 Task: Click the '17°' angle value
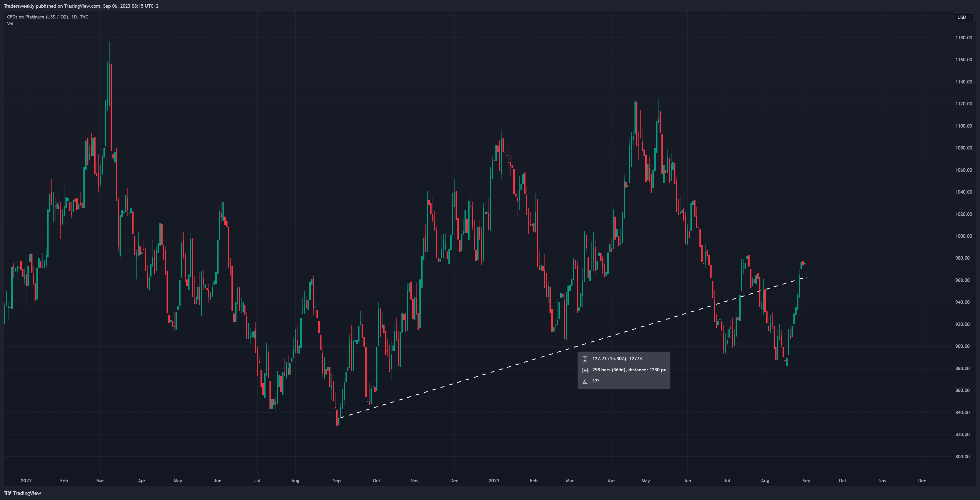click(596, 381)
